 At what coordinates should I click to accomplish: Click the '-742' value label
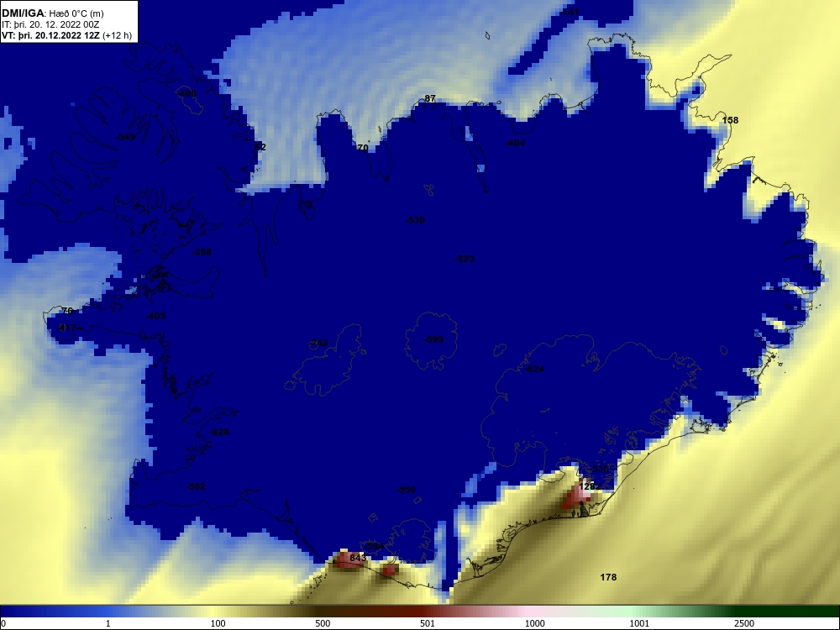click(318, 343)
